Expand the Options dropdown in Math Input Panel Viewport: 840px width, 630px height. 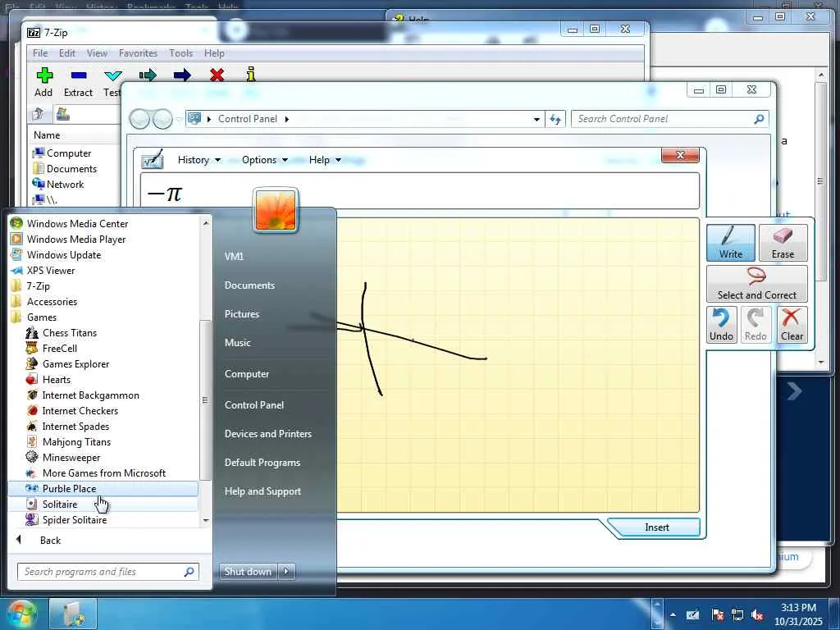click(265, 160)
